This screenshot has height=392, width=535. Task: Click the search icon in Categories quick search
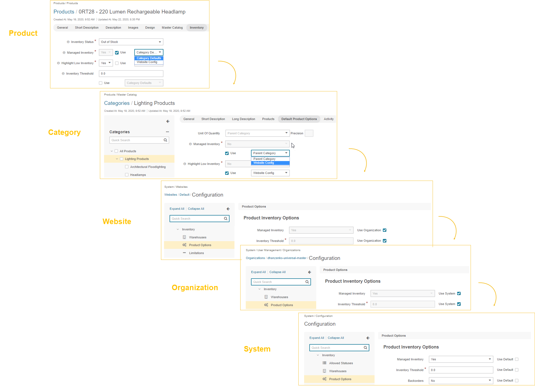tap(165, 140)
